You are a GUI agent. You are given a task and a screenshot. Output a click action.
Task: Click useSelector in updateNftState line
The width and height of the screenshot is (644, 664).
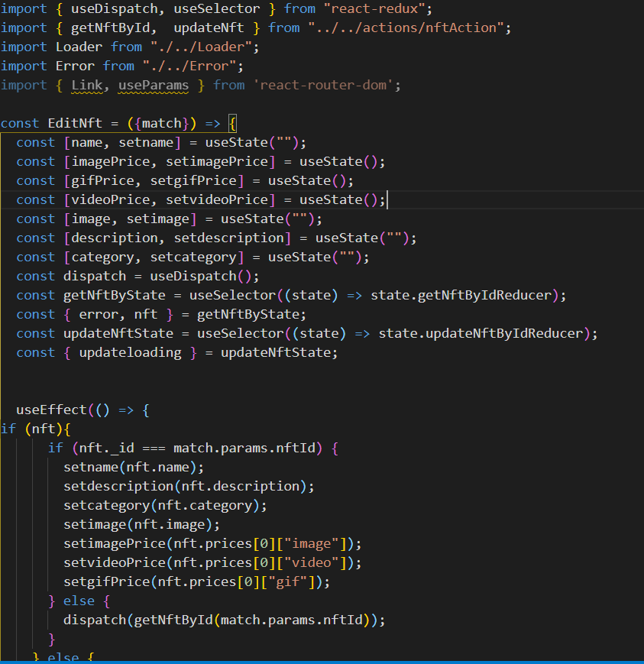(240, 333)
